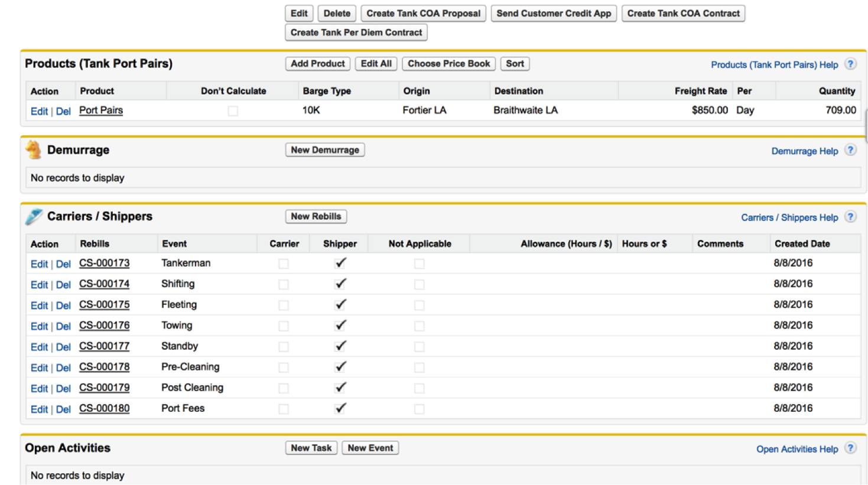Screen dimensions: 868x485
Task: Click the Demurrage section icon
Action: 34,150
